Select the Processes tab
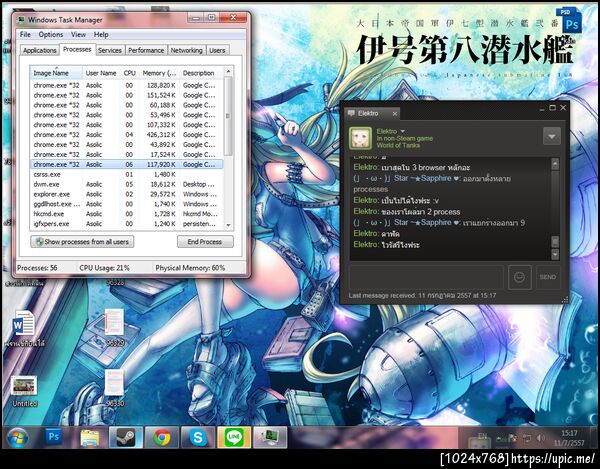This screenshot has width=600, height=469. [77, 49]
